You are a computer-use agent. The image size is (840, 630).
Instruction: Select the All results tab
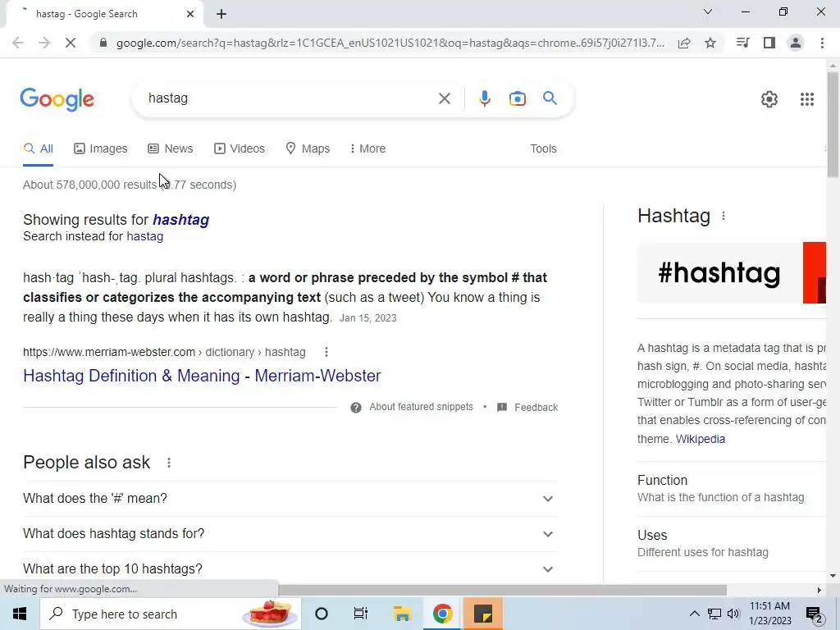click(x=38, y=148)
